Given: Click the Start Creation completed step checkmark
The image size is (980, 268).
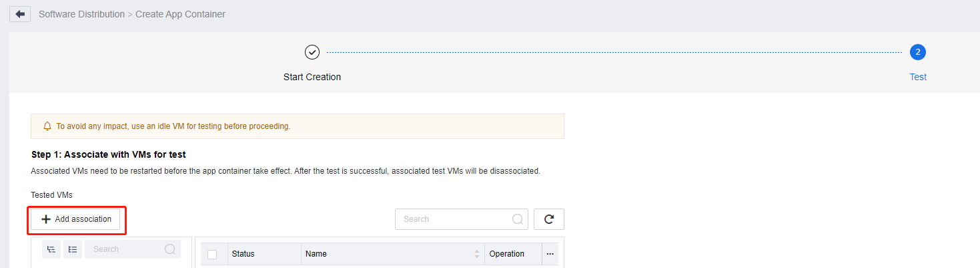Looking at the screenshot, I should 312,52.
